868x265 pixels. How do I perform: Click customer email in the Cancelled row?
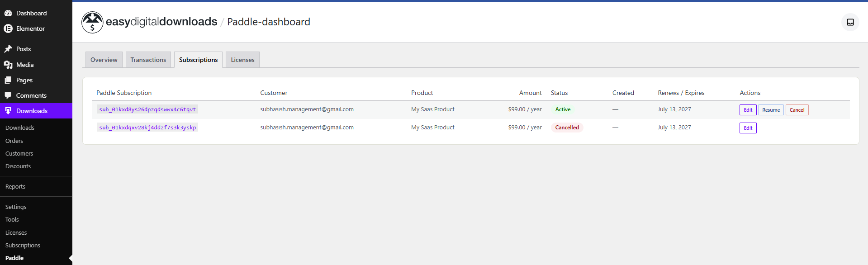pos(307,128)
